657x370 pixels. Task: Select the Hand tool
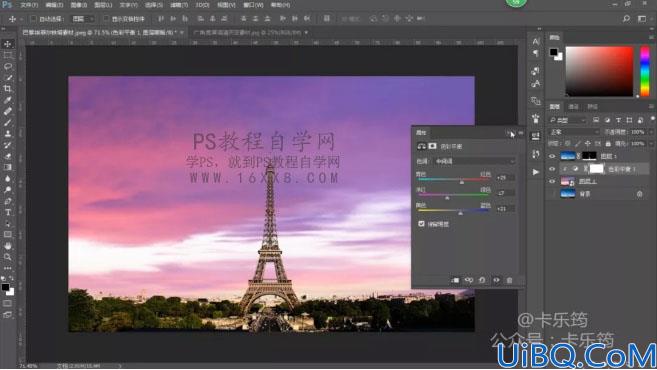(x=8, y=246)
